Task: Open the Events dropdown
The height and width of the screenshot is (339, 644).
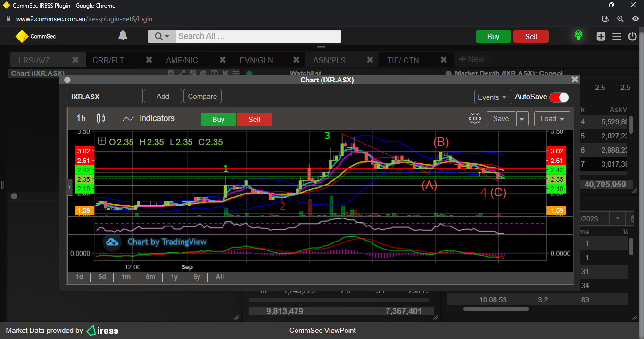Action: [493, 97]
